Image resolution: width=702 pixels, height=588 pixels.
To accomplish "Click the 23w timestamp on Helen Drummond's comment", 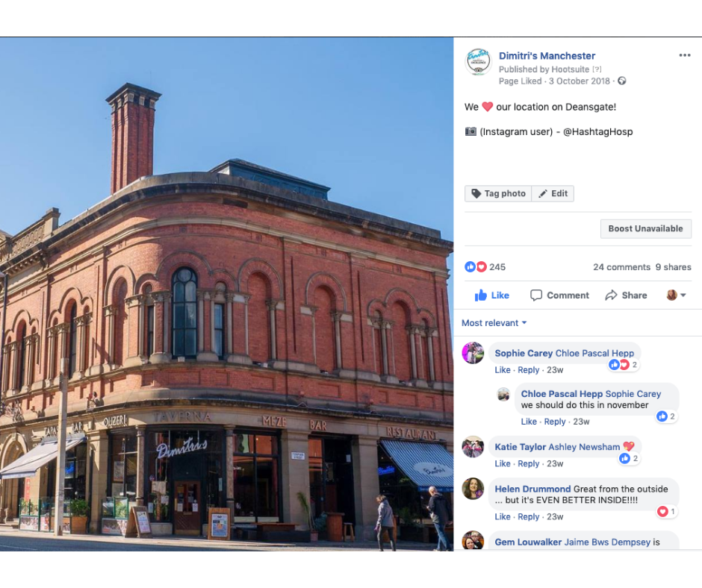I will [x=555, y=517].
